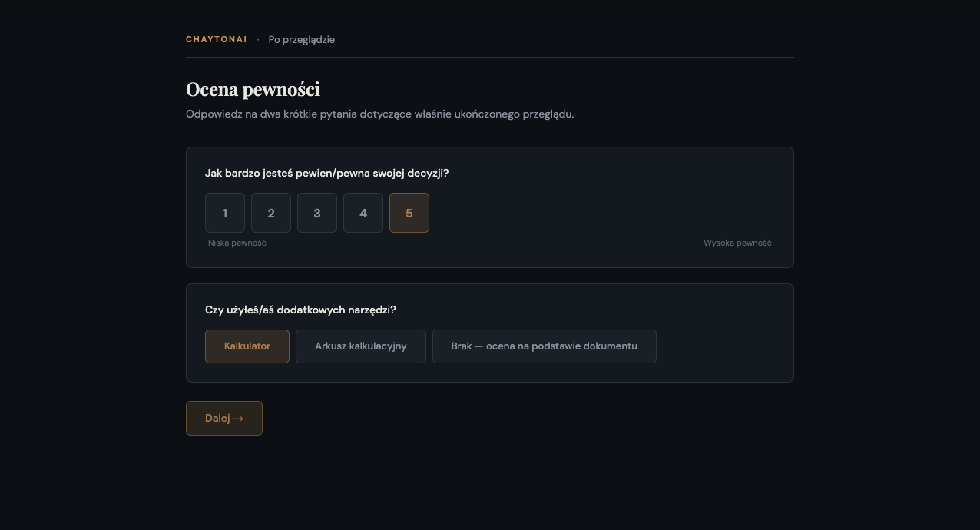
Task: Click the "Wysoka pewność" scale label
Action: point(737,243)
